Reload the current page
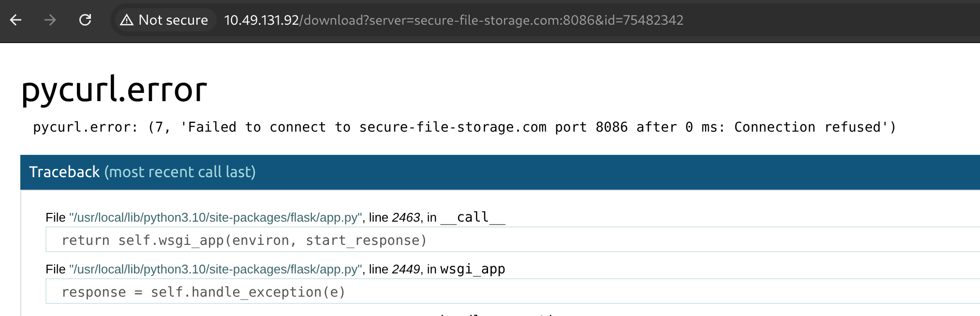This screenshot has height=316, width=980. point(85,20)
